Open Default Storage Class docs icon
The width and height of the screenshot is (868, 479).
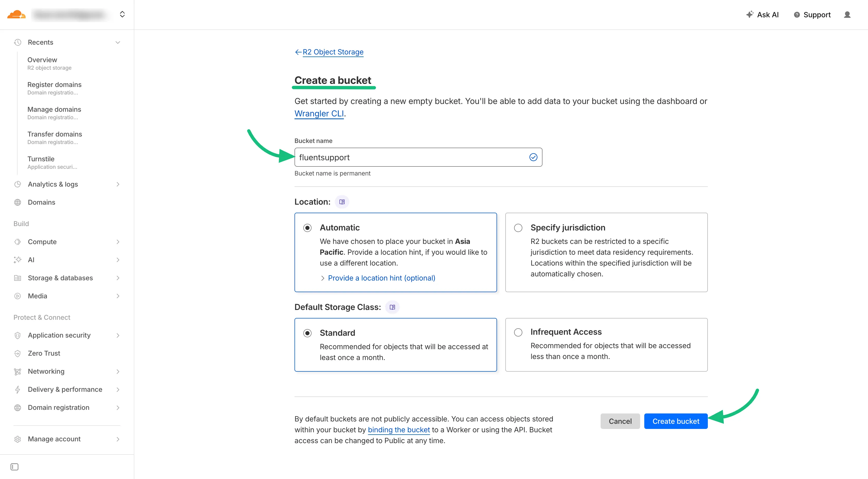(392, 307)
